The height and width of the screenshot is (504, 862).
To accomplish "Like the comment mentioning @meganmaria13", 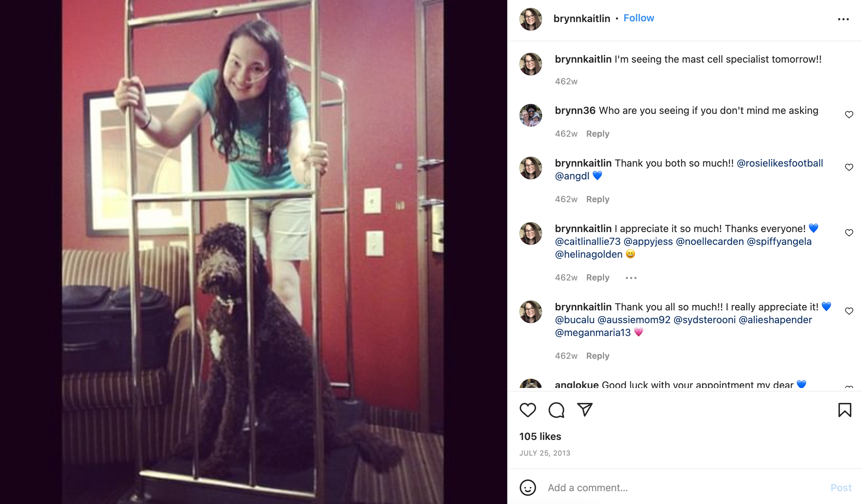I will click(849, 311).
